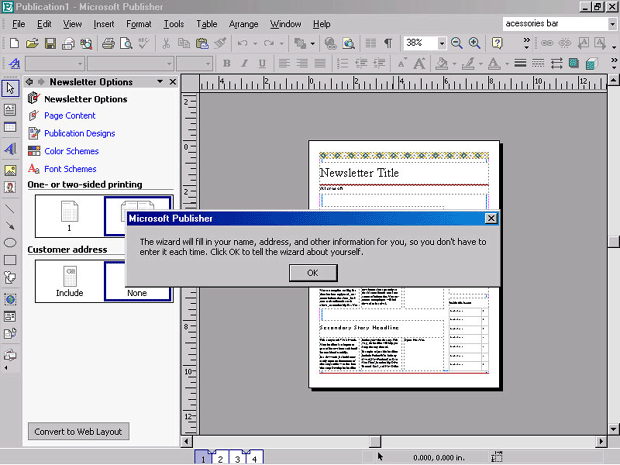Expand the Font Color dropdown arrow
The height and width of the screenshot is (465, 620).
pyautogui.click(x=507, y=63)
